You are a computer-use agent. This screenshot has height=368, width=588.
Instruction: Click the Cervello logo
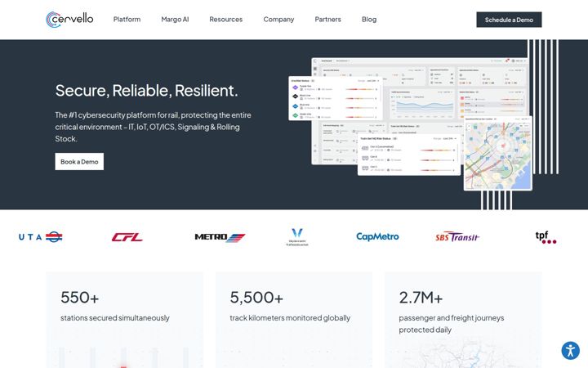[69, 19]
